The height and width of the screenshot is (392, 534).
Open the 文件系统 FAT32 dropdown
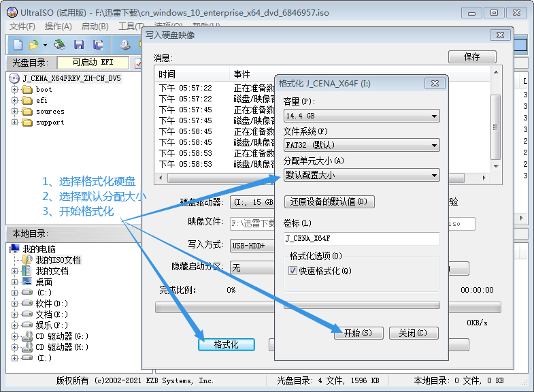pos(361,145)
